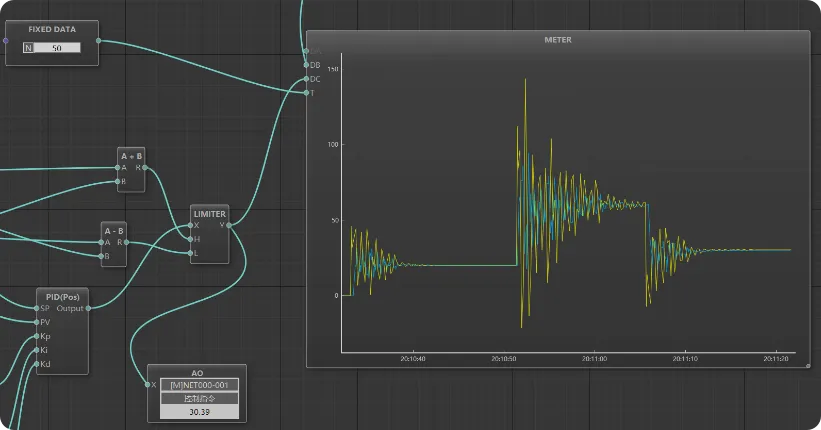This screenshot has height=430, width=821.
Task: Click output port R of the A - B node
Action: [x=127, y=242]
